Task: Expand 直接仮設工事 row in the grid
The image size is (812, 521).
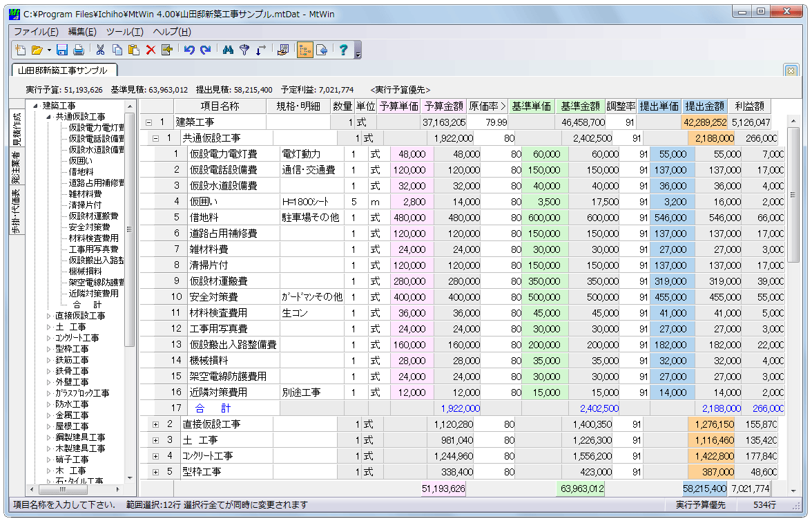Action: pyautogui.click(x=155, y=424)
